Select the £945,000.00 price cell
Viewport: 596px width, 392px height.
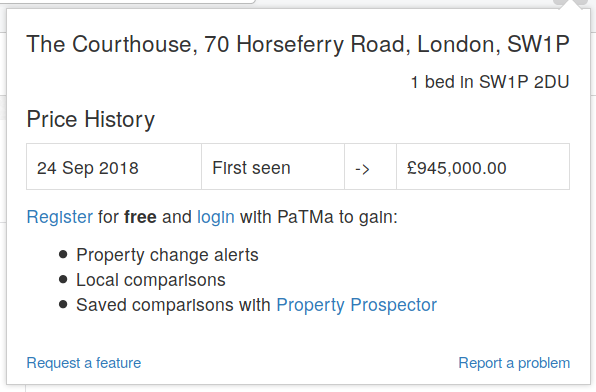point(483,167)
